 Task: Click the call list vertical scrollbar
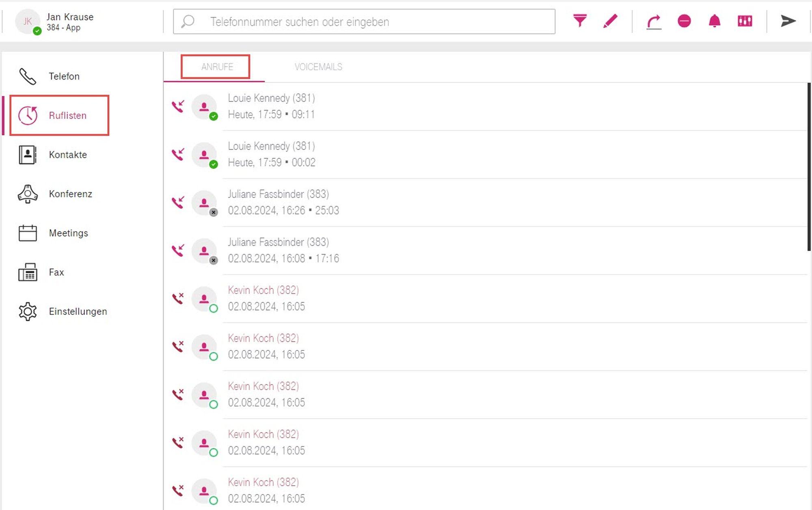809,166
